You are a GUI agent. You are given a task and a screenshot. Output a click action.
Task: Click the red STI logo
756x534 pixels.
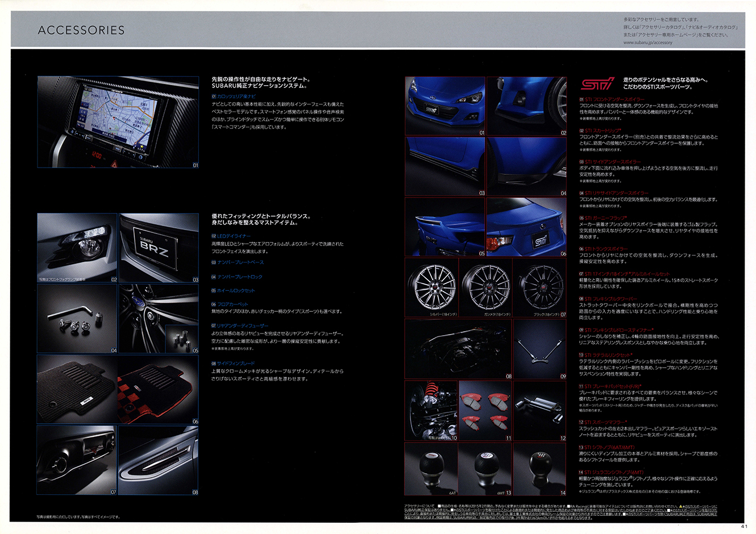point(596,84)
